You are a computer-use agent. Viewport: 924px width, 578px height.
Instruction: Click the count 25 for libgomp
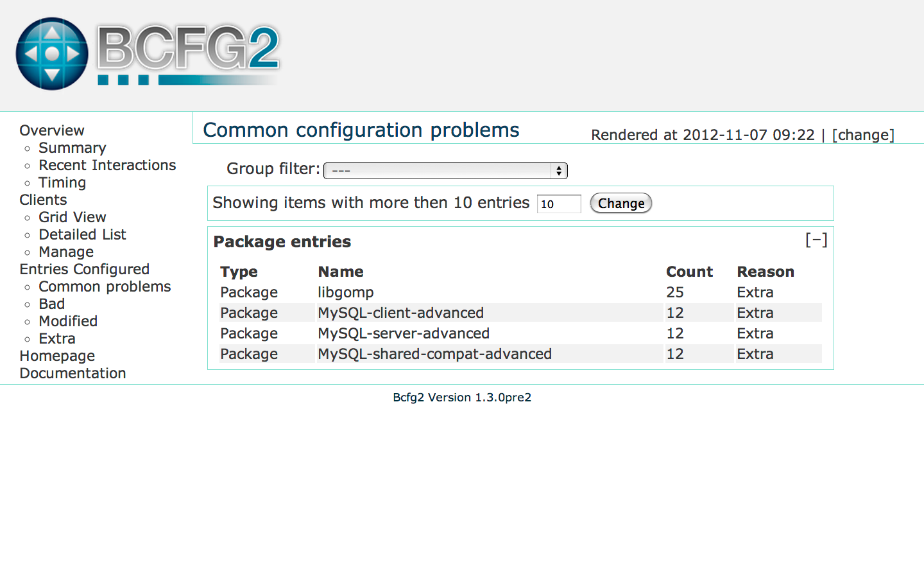click(675, 292)
